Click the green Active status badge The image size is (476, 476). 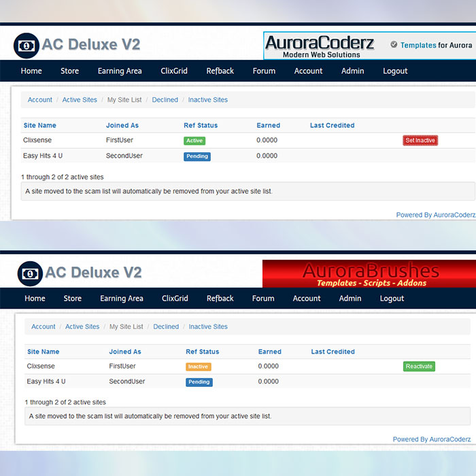[x=194, y=141]
